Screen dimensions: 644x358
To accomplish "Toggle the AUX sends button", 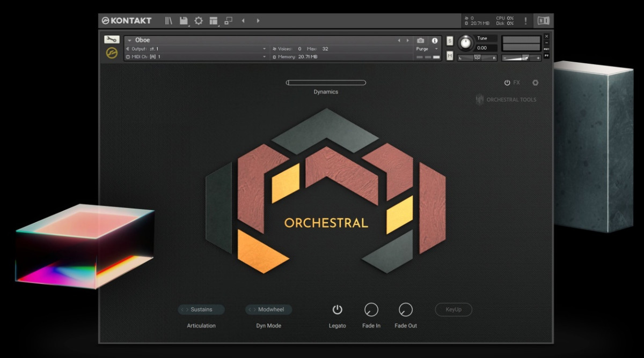I will (547, 49).
